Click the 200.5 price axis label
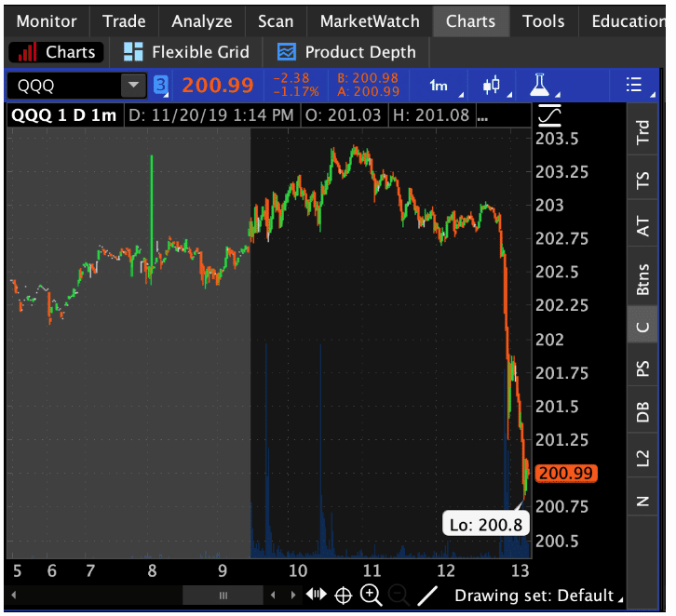Screen dimensions: 676x616 pyautogui.click(x=557, y=541)
